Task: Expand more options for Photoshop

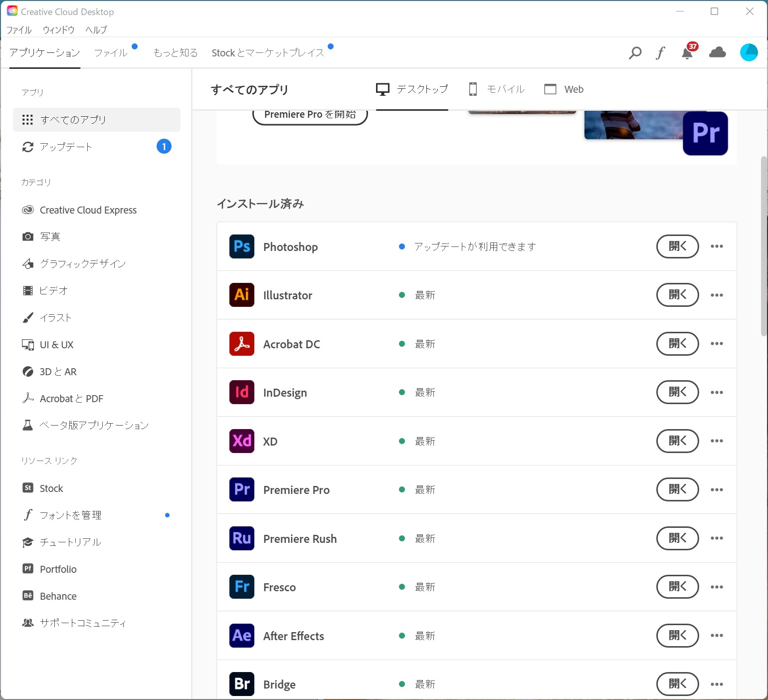Action: tap(717, 246)
